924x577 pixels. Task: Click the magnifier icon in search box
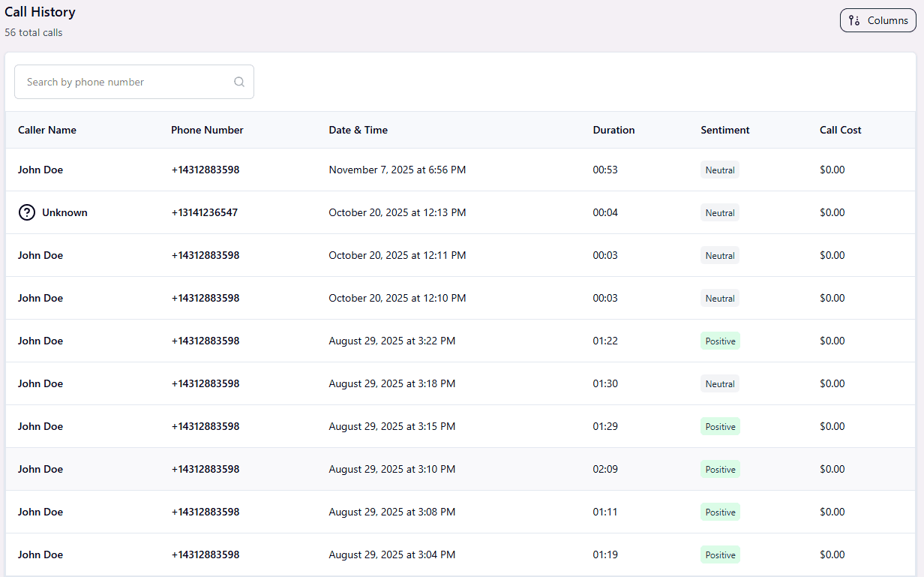[x=239, y=82]
